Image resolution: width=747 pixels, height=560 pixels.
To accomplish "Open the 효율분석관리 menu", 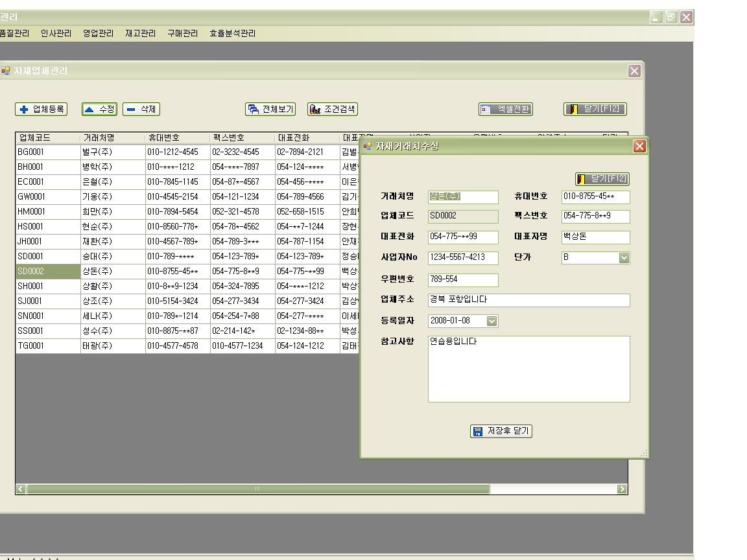I will pyautogui.click(x=233, y=33).
